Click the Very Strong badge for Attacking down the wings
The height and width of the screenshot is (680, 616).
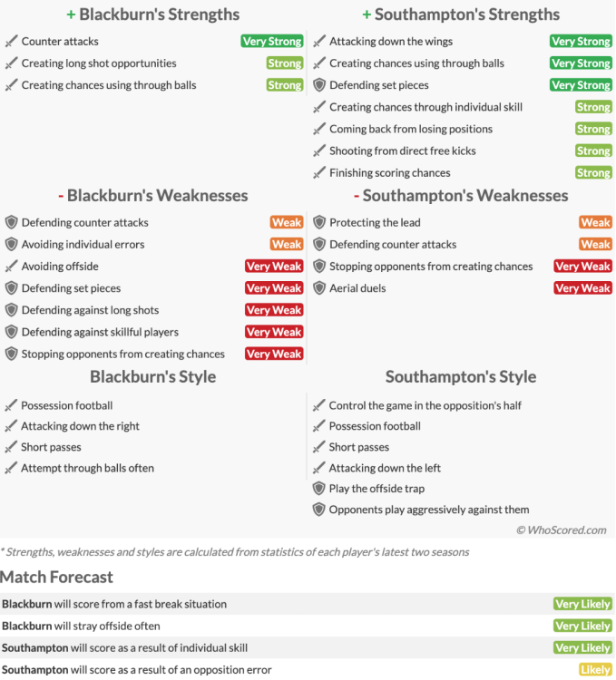(x=581, y=42)
